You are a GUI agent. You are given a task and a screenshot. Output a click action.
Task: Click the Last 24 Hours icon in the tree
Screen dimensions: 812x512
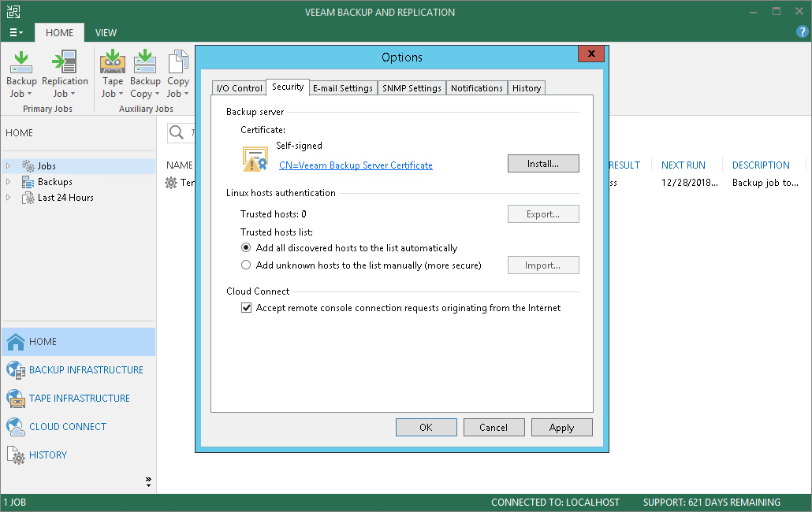[28, 198]
